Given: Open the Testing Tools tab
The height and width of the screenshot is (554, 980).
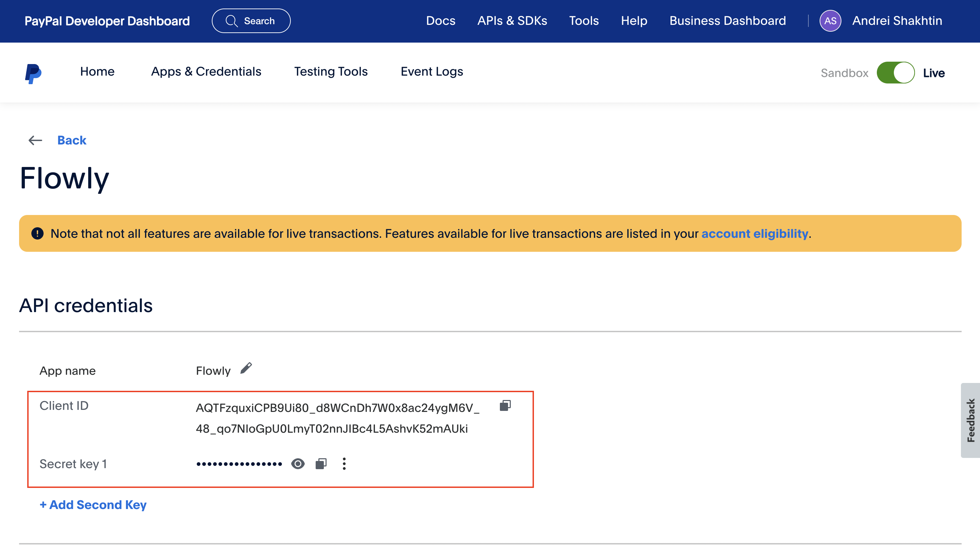Looking at the screenshot, I should [x=331, y=72].
